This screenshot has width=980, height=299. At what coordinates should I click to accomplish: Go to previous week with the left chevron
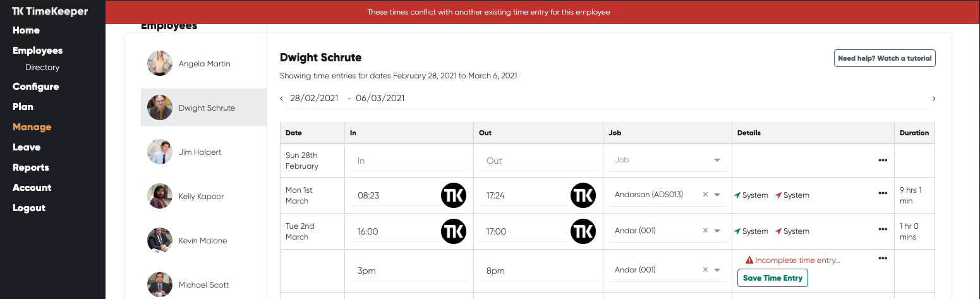[282, 99]
